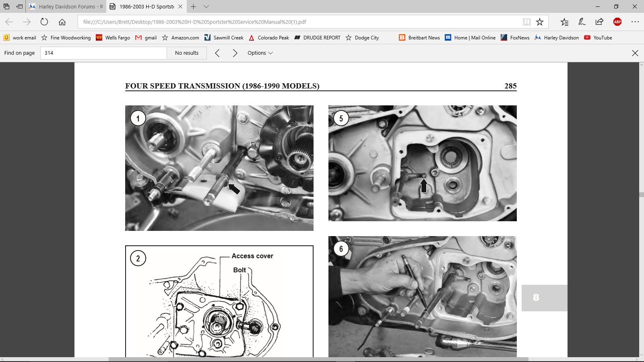Go to the Home page icon
The image size is (644, 362).
pyautogui.click(x=62, y=22)
